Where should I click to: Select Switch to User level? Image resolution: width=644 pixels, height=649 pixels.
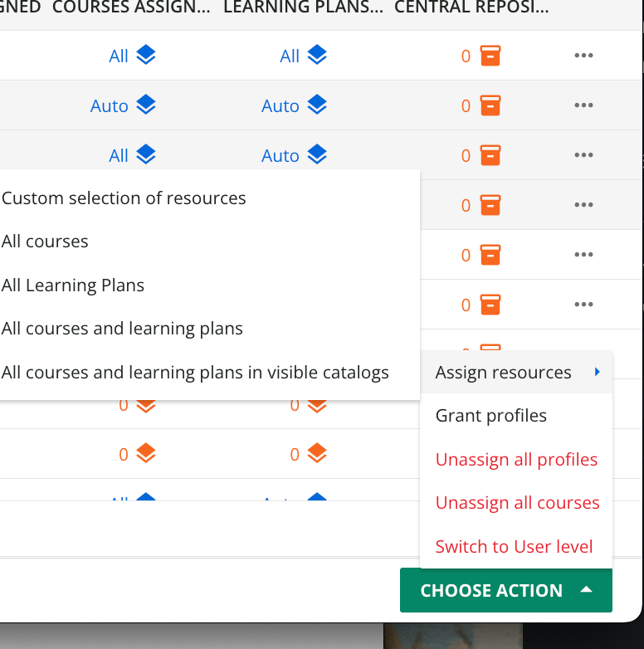[x=514, y=547]
